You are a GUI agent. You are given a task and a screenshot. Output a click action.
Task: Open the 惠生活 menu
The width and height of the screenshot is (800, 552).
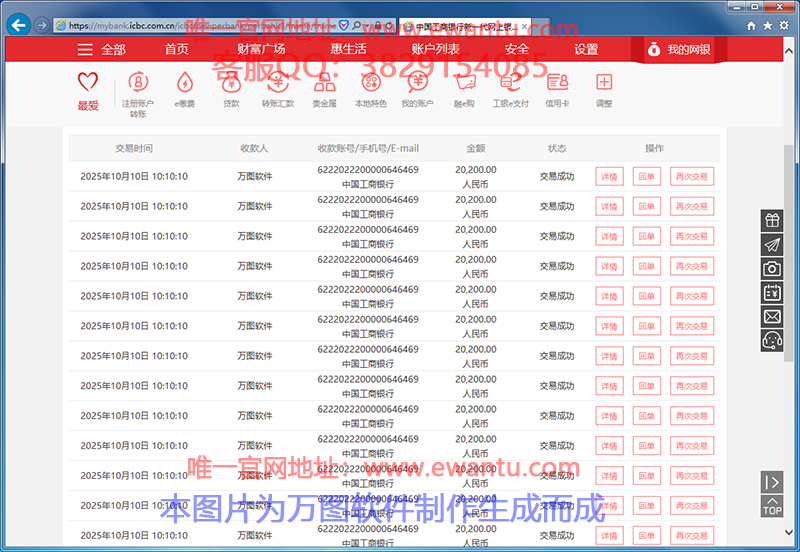pos(348,49)
